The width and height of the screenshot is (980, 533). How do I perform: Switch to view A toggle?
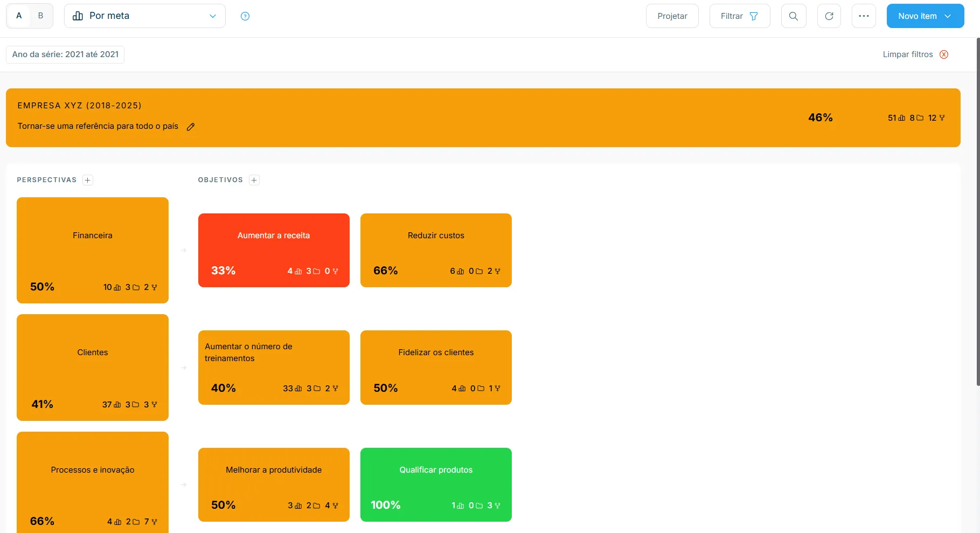19,16
